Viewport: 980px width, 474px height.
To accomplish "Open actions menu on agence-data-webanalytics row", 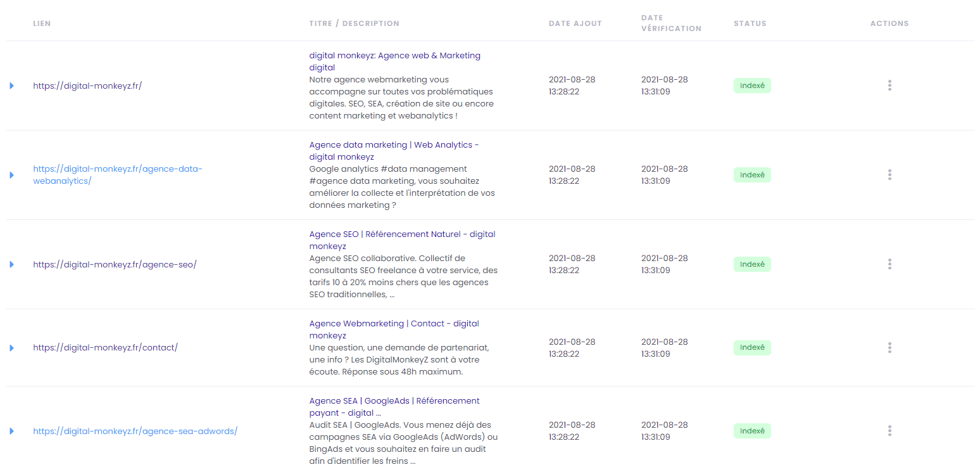I will (889, 174).
